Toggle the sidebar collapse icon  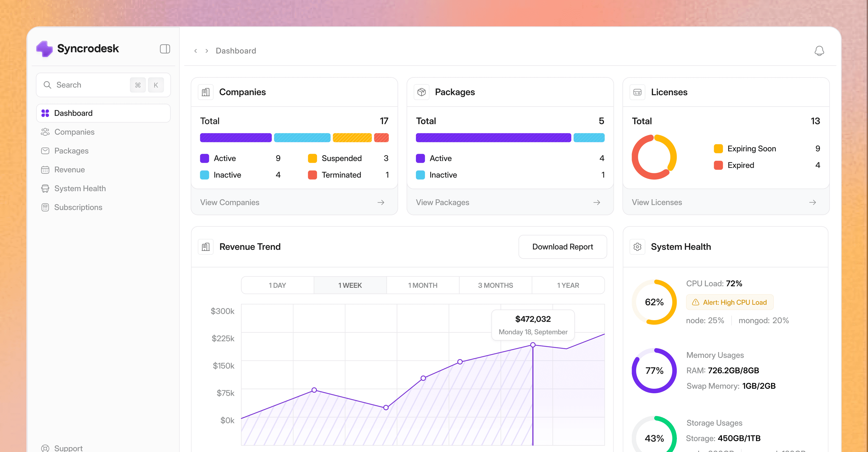pyautogui.click(x=165, y=49)
